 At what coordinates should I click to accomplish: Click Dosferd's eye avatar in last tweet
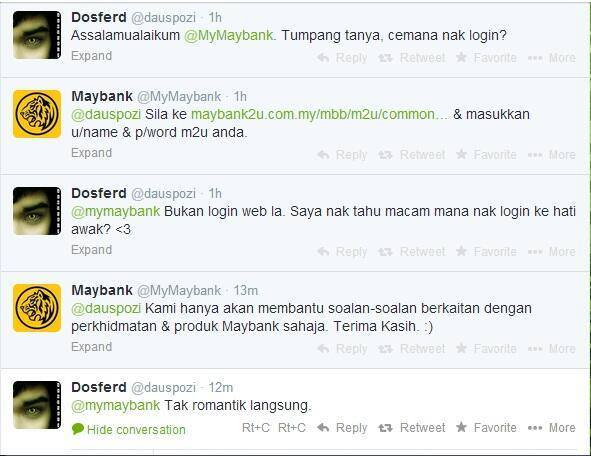pos(37,405)
